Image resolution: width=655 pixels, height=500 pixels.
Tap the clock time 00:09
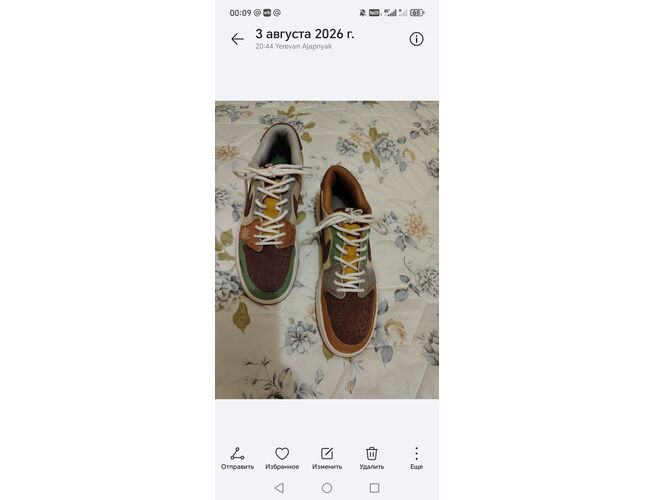pos(240,13)
